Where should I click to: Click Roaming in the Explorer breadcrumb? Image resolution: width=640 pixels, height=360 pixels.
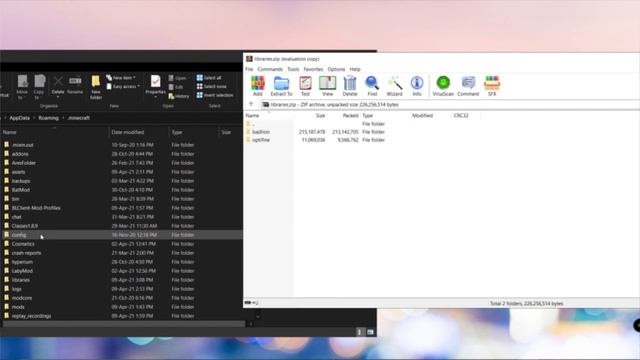(49, 118)
